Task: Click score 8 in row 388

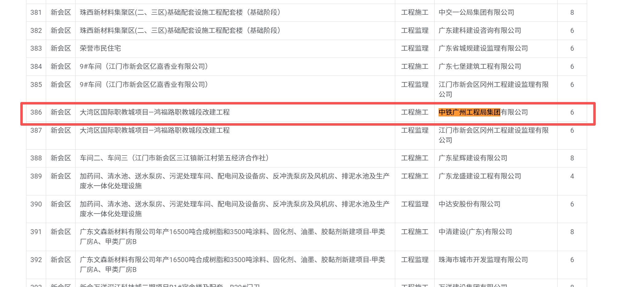Action: pyautogui.click(x=572, y=158)
